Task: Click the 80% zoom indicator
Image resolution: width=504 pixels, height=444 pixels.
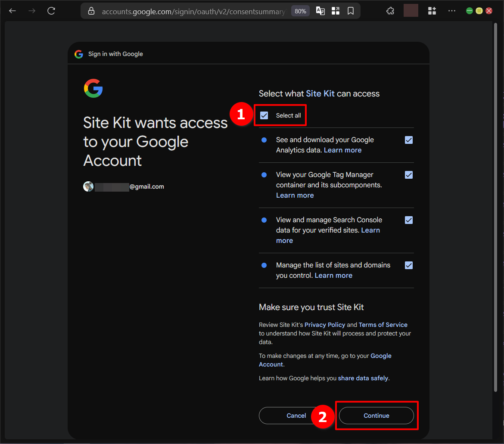Action: 300,11
